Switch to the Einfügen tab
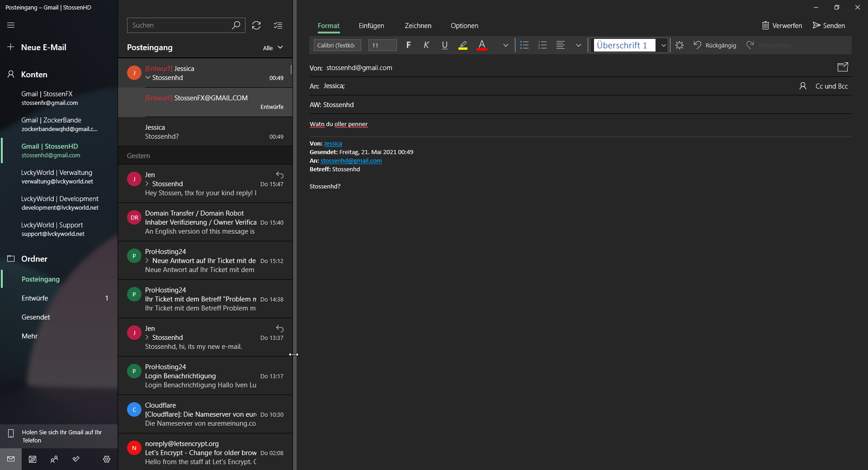The image size is (868, 470). pos(371,26)
